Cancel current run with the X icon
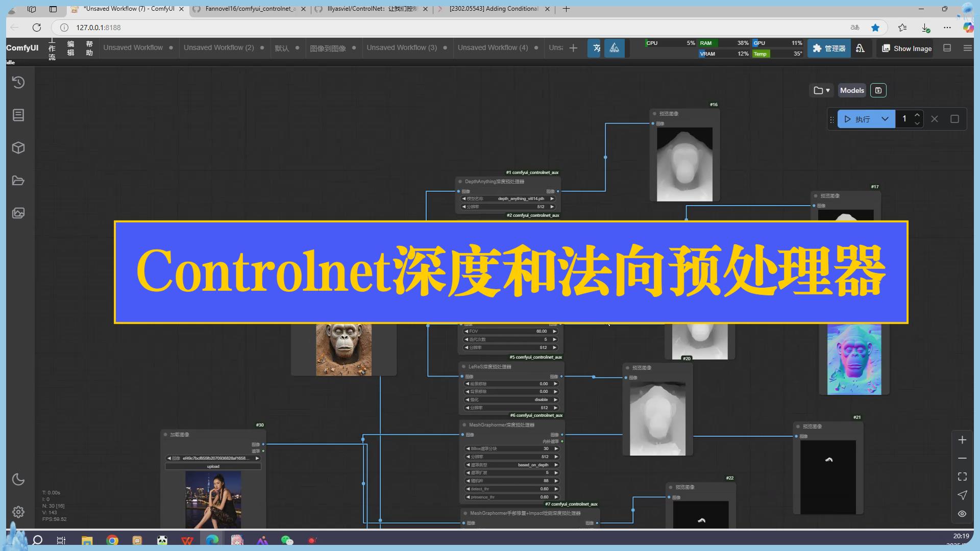Screen dimensions: 980x551 pos(935,119)
